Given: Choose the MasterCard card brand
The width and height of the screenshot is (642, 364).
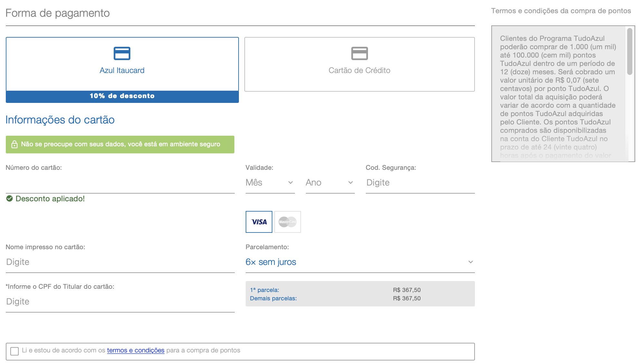Looking at the screenshot, I should [288, 222].
